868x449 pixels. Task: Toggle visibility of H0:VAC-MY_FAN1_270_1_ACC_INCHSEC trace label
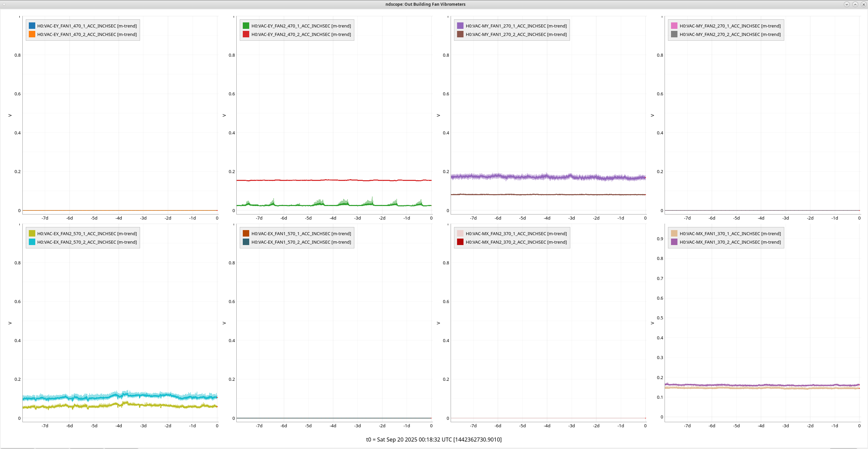[x=516, y=26]
